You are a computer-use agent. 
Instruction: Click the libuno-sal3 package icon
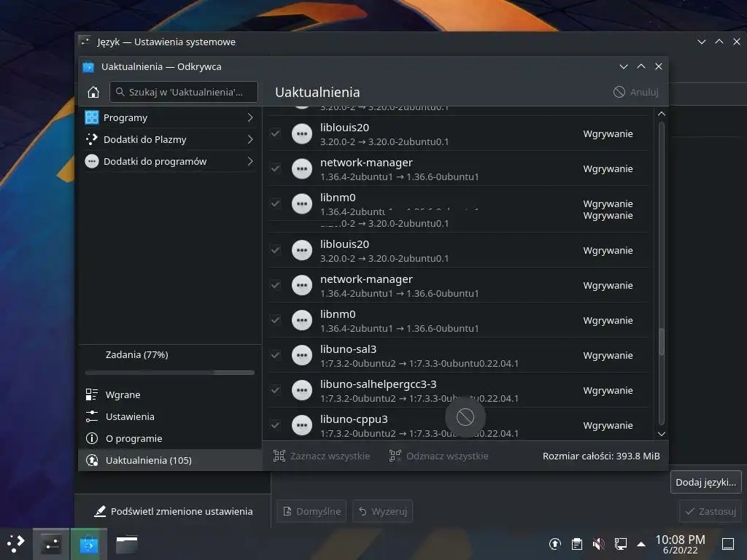click(301, 355)
